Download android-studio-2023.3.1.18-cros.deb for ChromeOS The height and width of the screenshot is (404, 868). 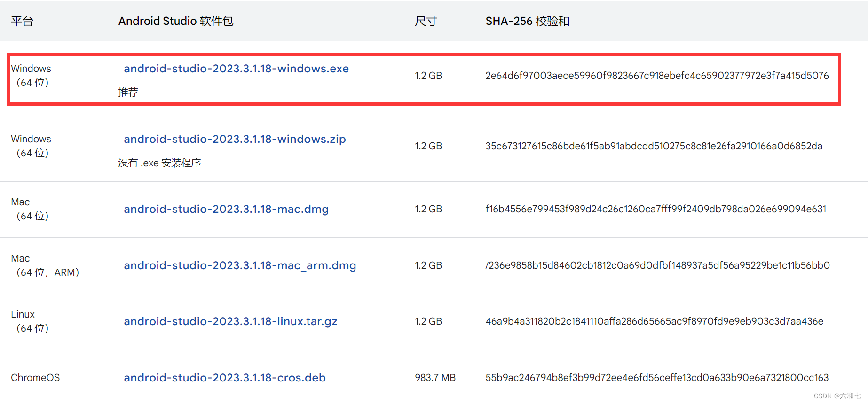tap(225, 378)
